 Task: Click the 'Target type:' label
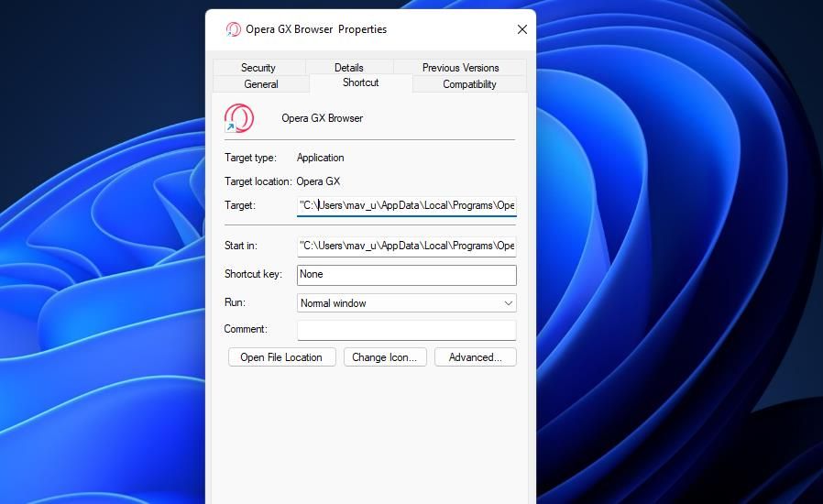point(250,158)
